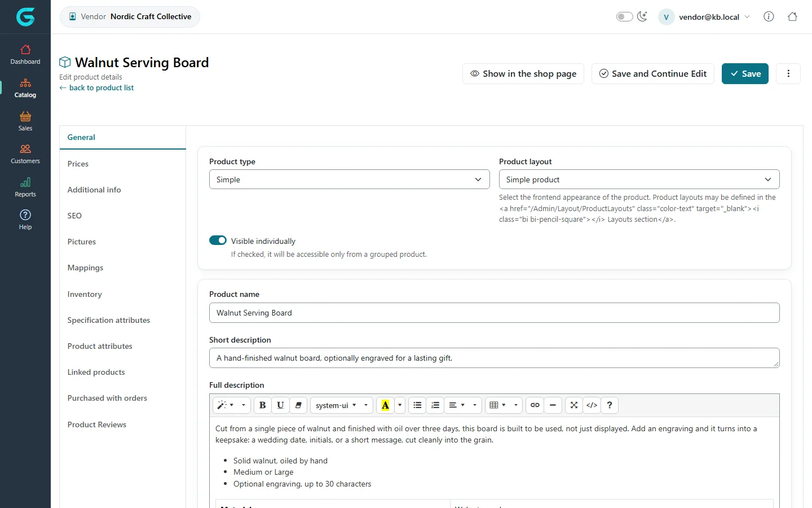Clear formatting with the eraser icon

[298, 405]
